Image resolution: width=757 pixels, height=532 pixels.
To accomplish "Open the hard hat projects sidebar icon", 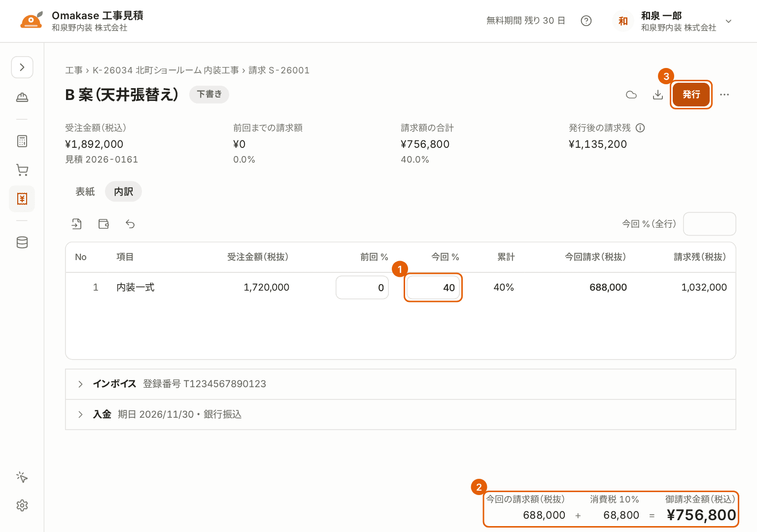I will [x=22, y=97].
